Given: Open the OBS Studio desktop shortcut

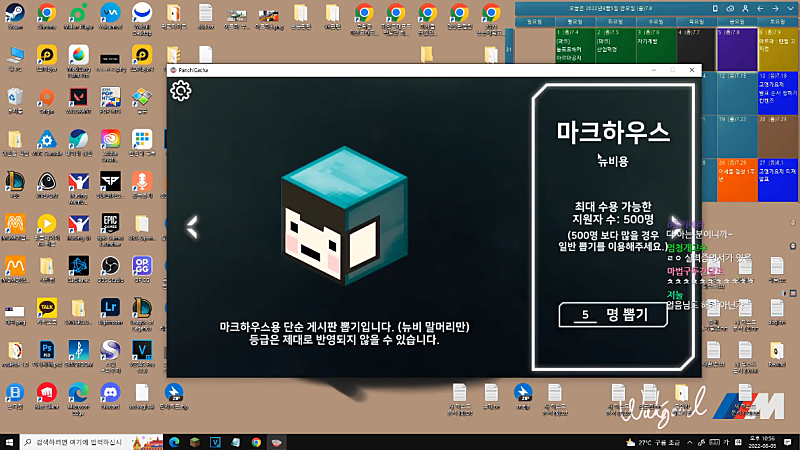Looking at the screenshot, I should coord(110,269).
